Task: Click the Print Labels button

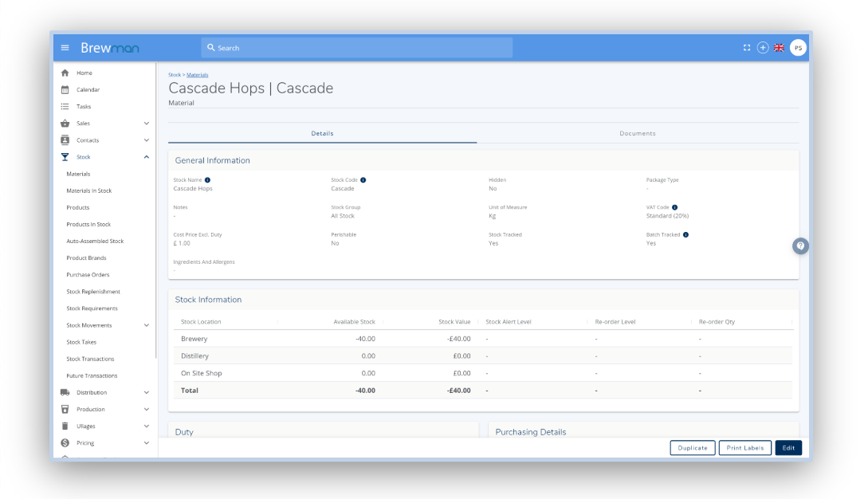Action: click(x=745, y=448)
